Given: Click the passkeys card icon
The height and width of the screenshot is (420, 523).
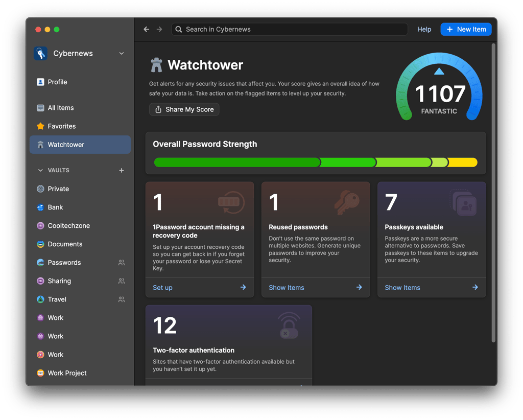Looking at the screenshot, I should (x=463, y=202).
